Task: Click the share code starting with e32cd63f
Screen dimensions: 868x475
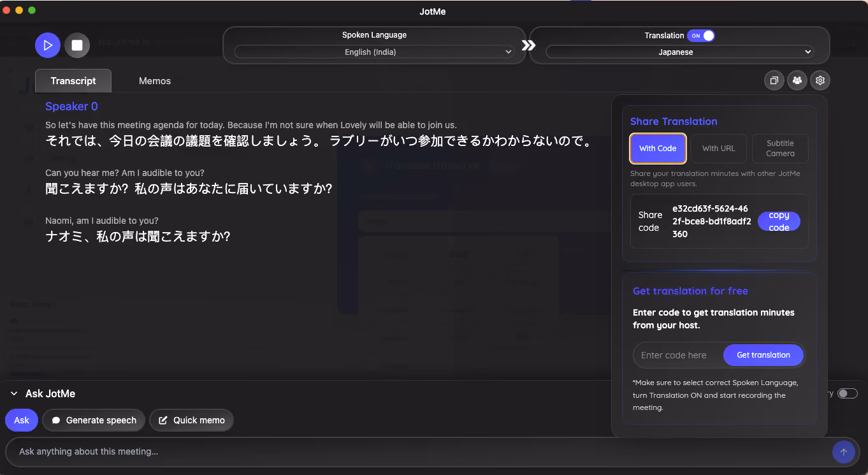Action: (x=712, y=221)
